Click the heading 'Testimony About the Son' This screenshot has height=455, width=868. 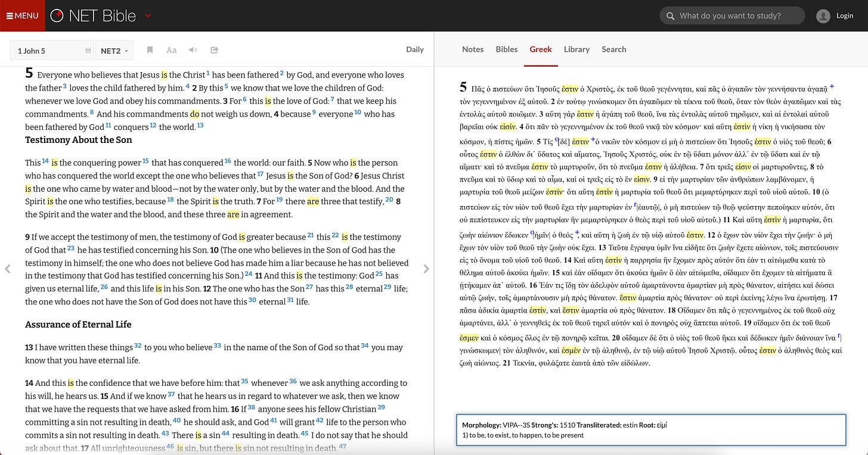pos(79,140)
